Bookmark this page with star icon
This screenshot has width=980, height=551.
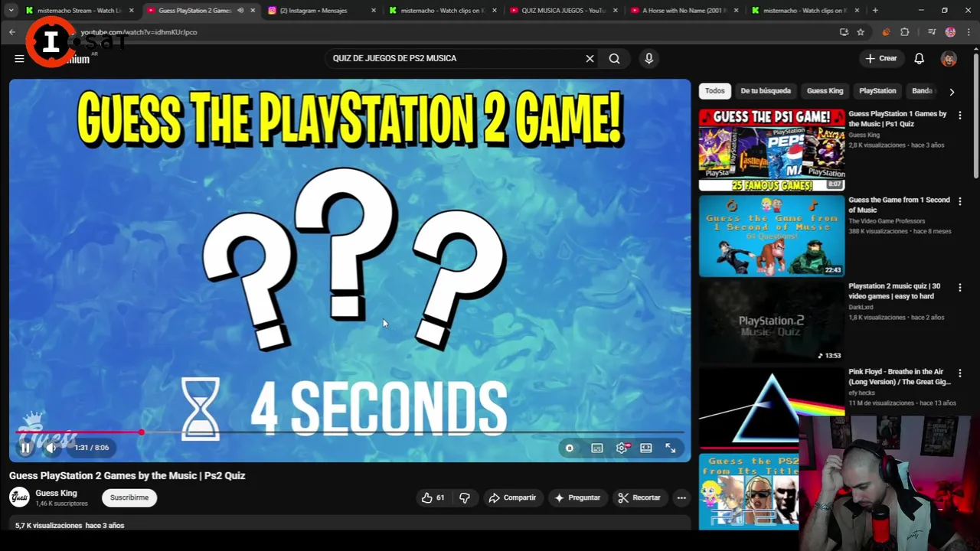click(x=861, y=32)
